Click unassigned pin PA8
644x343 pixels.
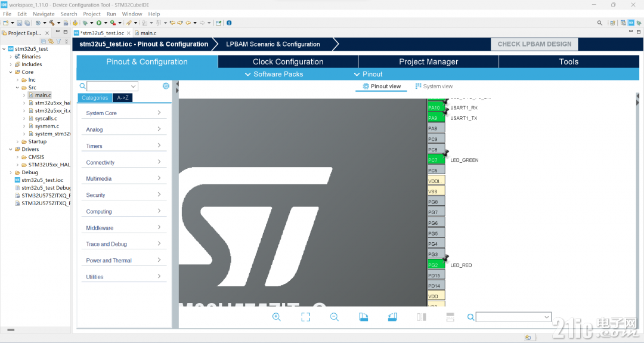point(436,129)
